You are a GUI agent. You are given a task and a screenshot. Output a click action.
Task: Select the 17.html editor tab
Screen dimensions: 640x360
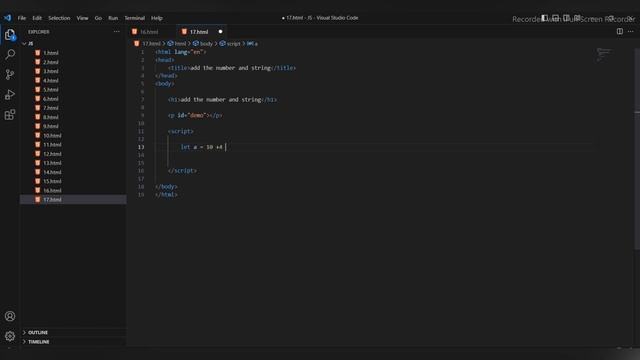pyautogui.click(x=202, y=31)
